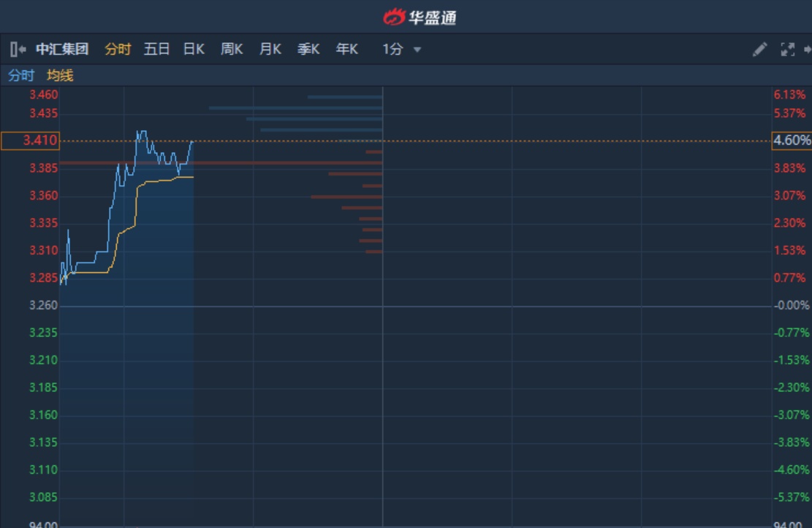Screen dimensions: 812x528
Task: Click the 0.77% percentage axis label
Action: tap(790, 278)
